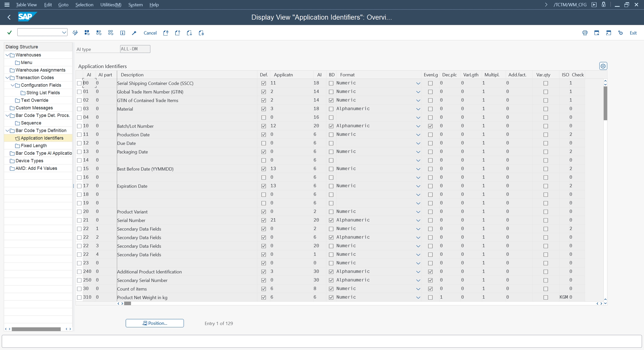Click the First Page navigation icon
Viewport: 644px width, 350px height.
click(x=166, y=33)
